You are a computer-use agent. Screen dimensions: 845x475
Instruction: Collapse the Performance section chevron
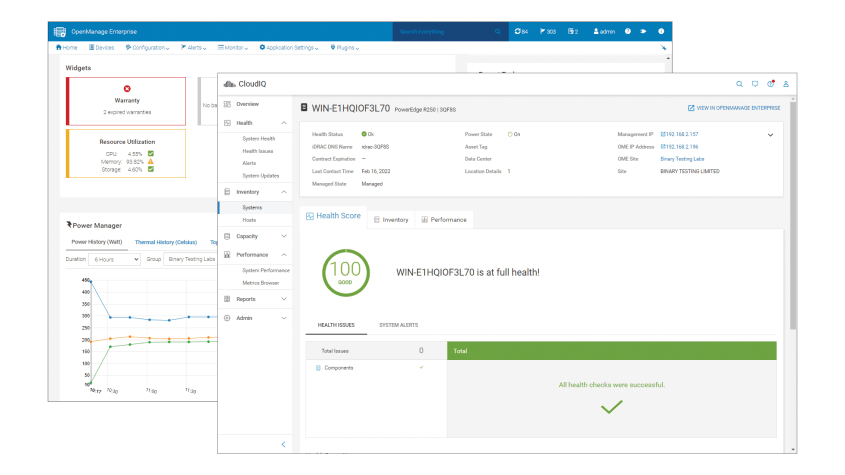pyautogui.click(x=284, y=254)
